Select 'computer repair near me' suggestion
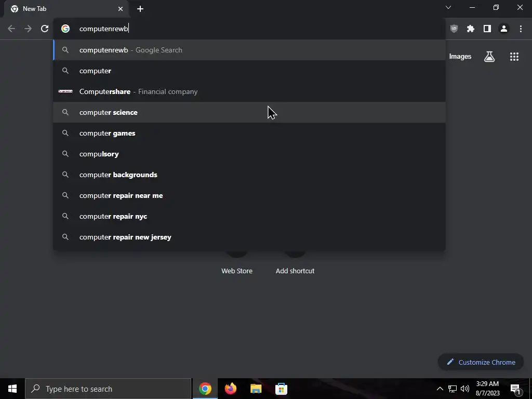The image size is (532, 399). point(249,195)
